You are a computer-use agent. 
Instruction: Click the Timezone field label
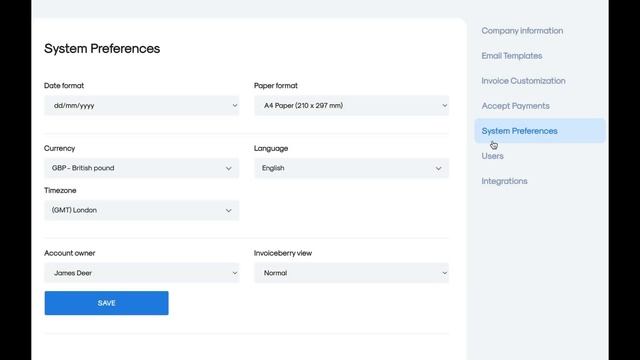(x=60, y=191)
